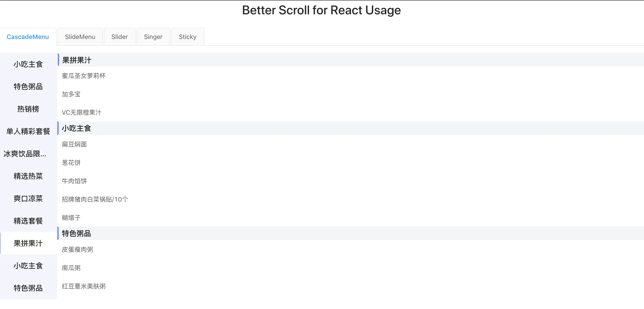Open 精选热菜 category in sidebar
The width and height of the screenshot is (644, 309).
(28, 176)
